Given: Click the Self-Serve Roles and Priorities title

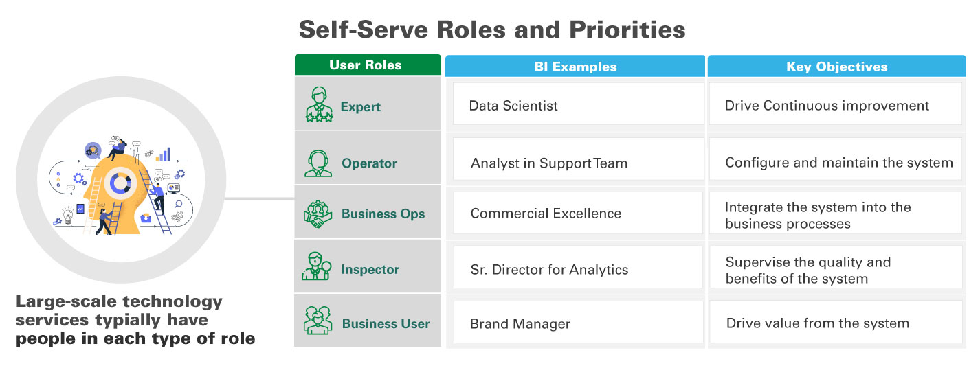Looking at the screenshot, I should coord(491,30).
